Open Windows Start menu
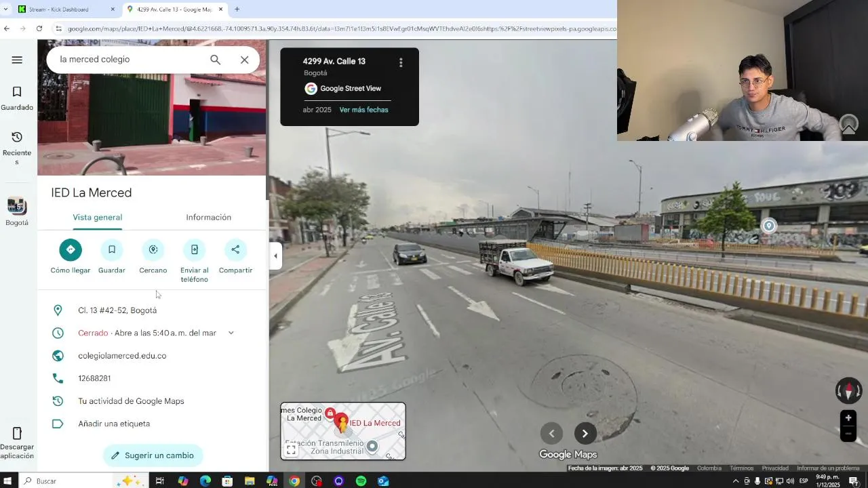Screen dimensions: 868x488 tap(8, 481)
